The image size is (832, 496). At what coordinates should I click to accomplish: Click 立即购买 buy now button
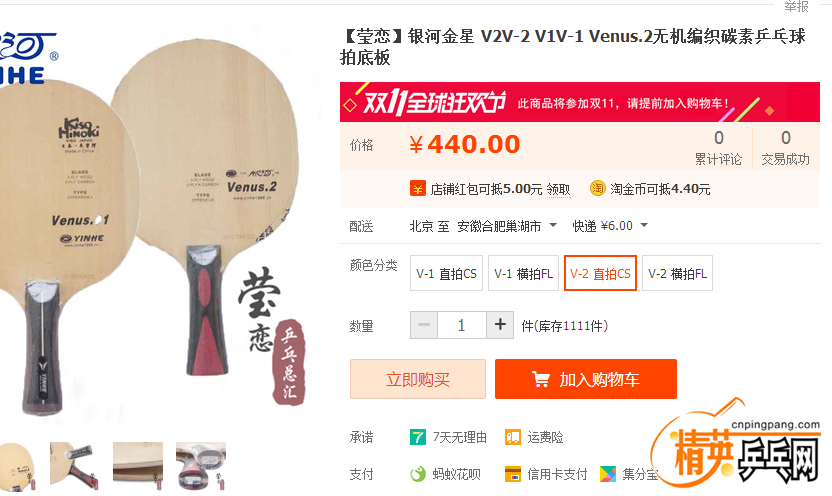(x=418, y=379)
